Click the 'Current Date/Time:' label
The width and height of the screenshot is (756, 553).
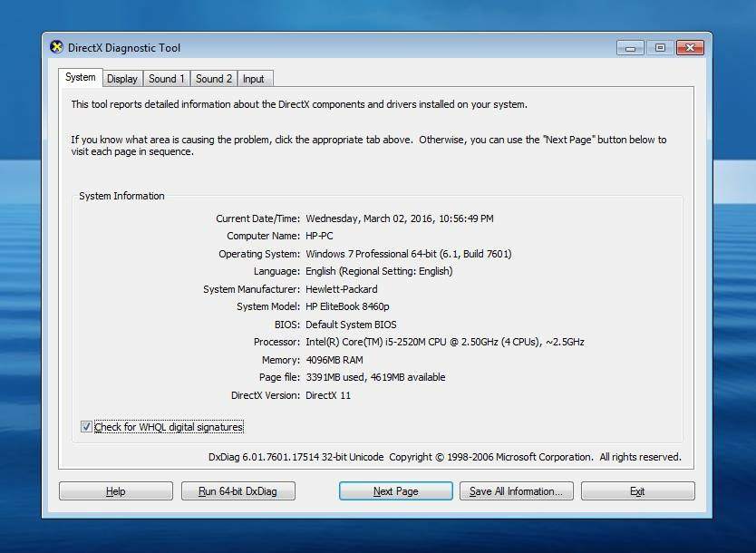(258, 218)
